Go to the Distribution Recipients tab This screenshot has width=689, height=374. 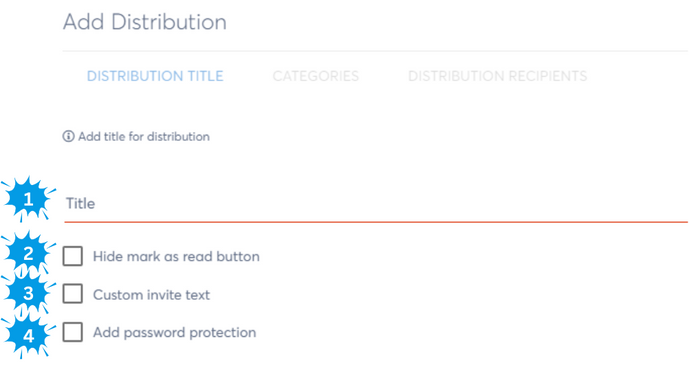tap(497, 76)
